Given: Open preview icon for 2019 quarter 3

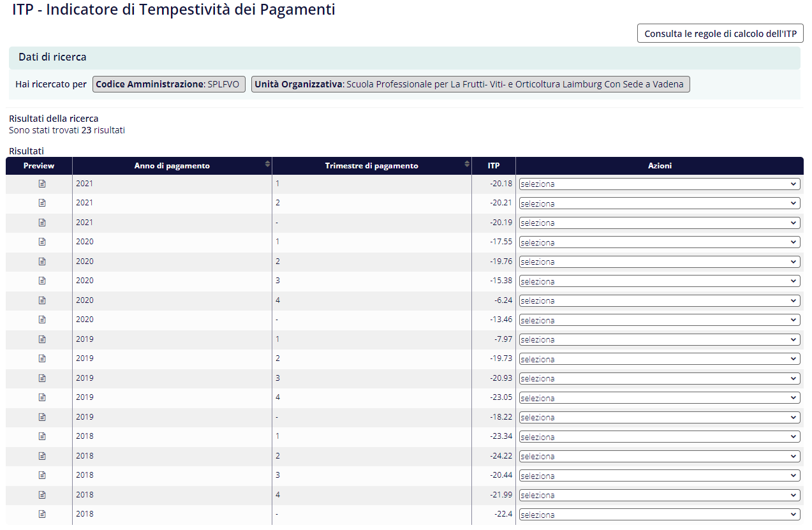Looking at the screenshot, I should click(42, 378).
